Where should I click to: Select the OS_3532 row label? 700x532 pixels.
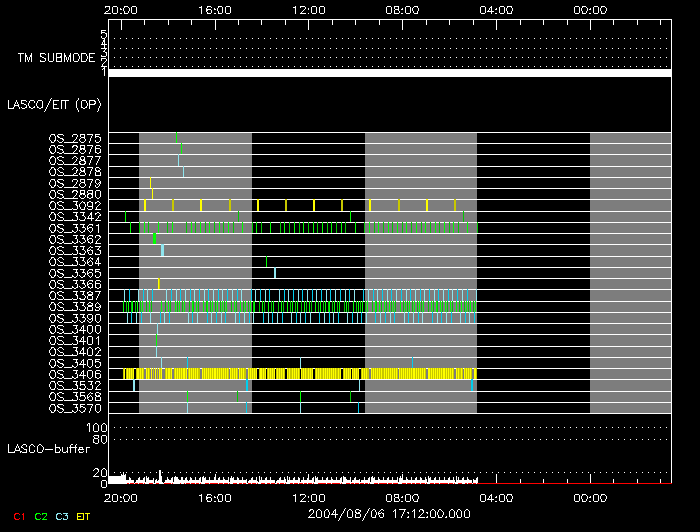click(75, 386)
